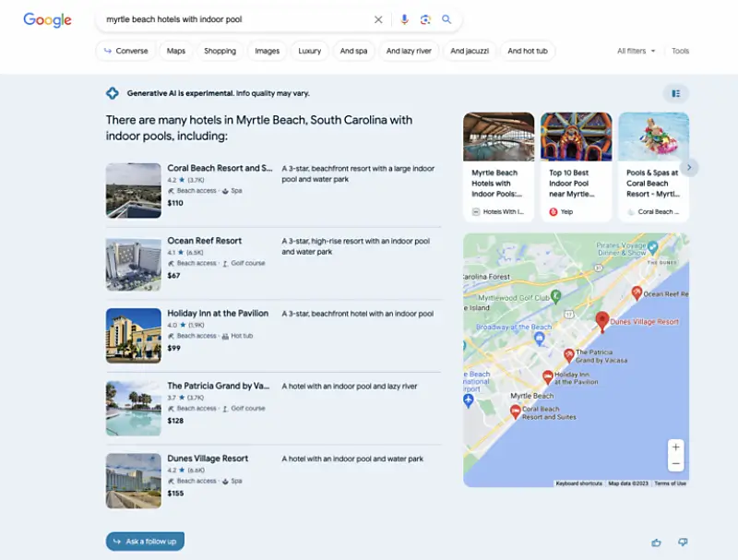Image resolution: width=738 pixels, height=560 pixels.
Task: Zoom in on the map
Action: 675,447
